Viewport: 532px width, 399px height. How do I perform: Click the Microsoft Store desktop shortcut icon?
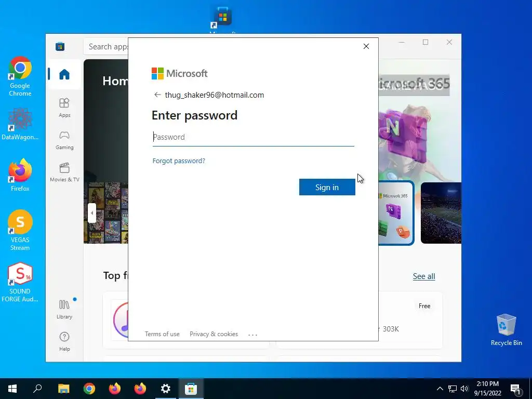pyautogui.click(x=222, y=17)
